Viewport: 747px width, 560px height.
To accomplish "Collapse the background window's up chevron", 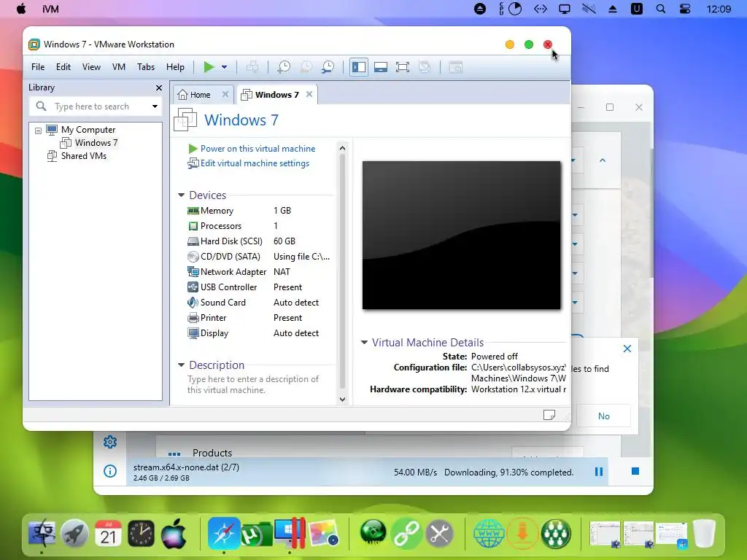I will pyautogui.click(x=602, y=160).
